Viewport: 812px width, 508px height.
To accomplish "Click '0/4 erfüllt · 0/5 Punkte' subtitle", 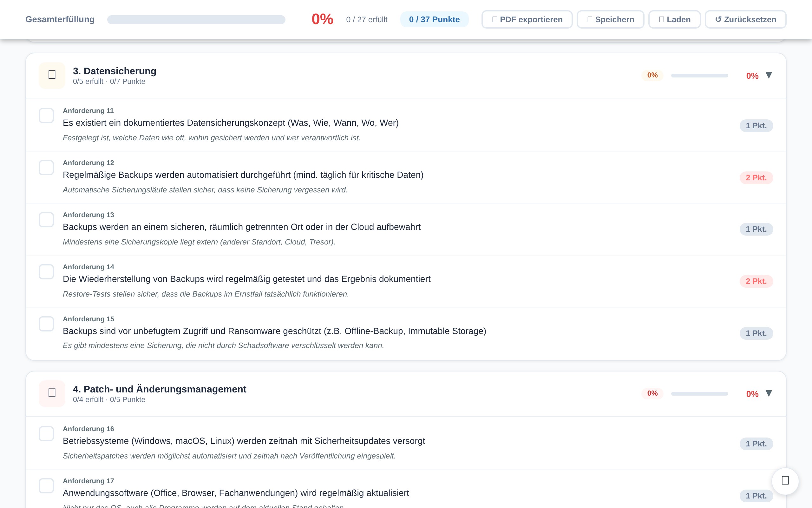I will point(109,400).
